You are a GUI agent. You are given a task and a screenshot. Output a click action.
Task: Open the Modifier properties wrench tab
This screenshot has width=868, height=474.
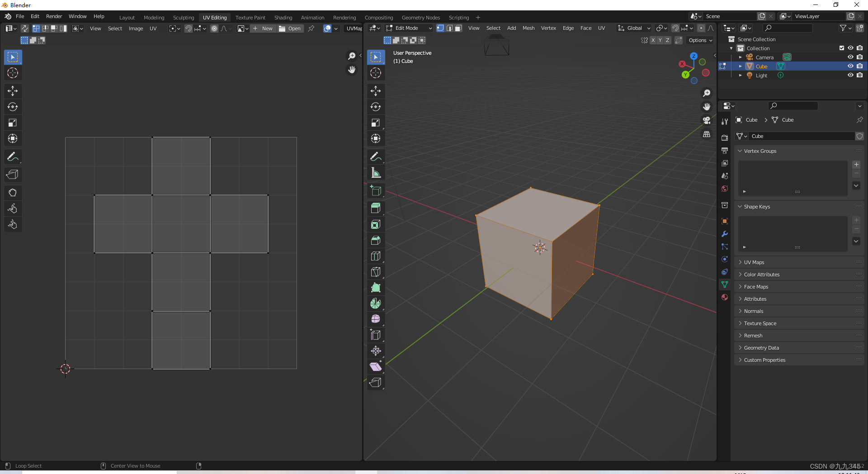coord(725,234)
